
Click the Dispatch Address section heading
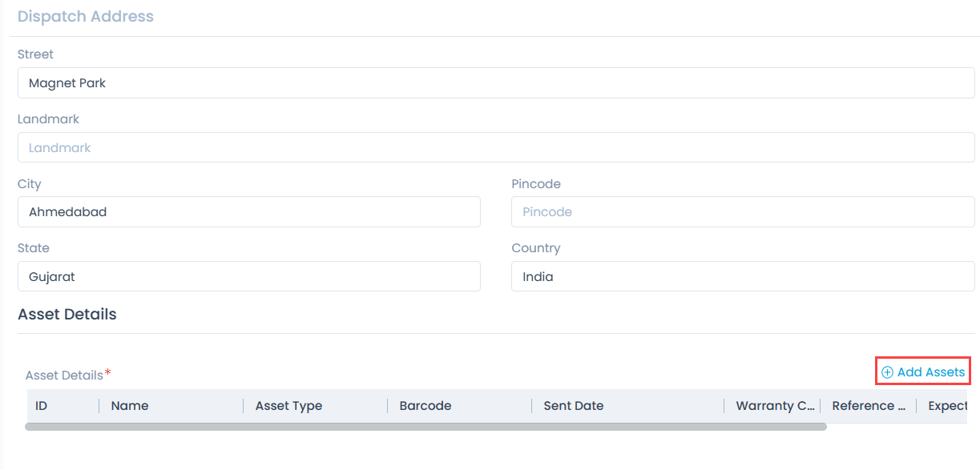pyautogui.click(x=86, y=16)
